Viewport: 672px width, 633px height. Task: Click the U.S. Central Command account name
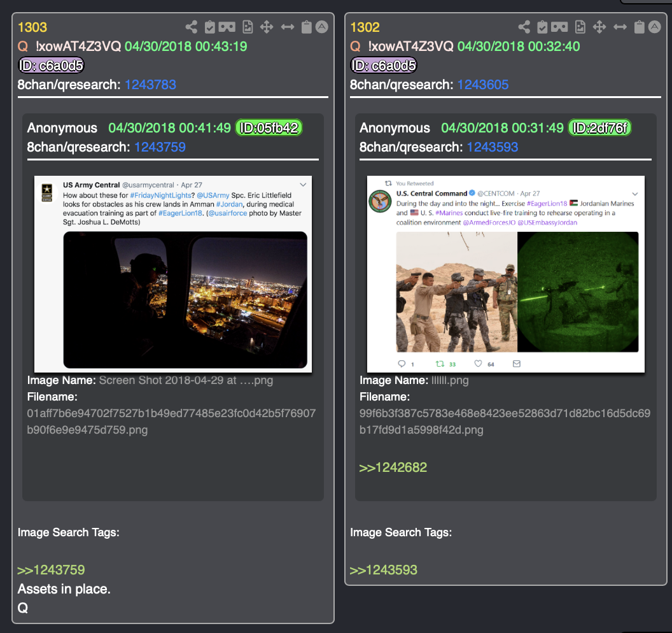[431, 194]
